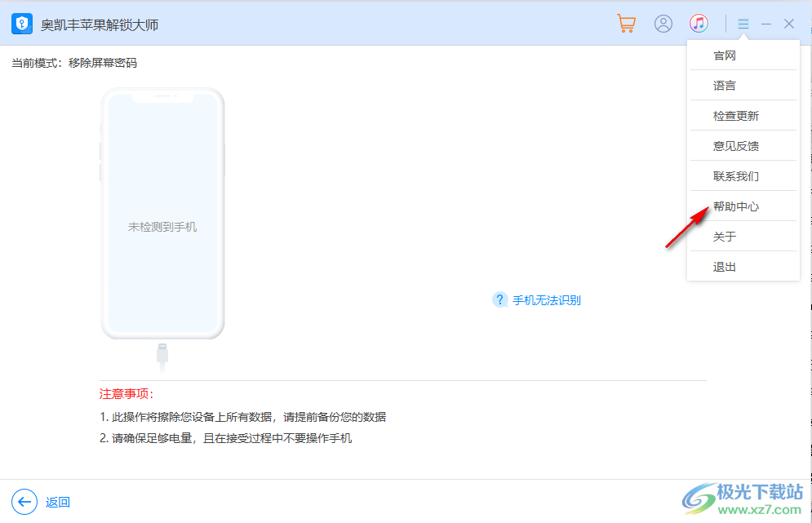Click the 奥凯丰苹果解锁大师 title text
Image resolution: width=812 pixels, height=523 pixels.
click(100, 24)
